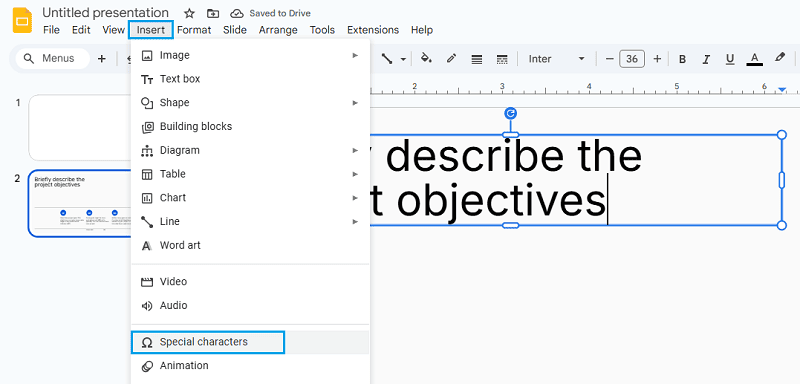Expand the Shape submenu arrow
Image resolution: width=800 pixels, height=384 pixels.
355,103
